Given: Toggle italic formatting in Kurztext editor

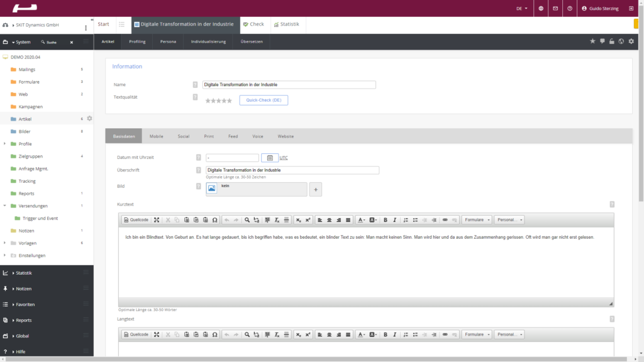Looking at the screenshot, I should 394,220.
